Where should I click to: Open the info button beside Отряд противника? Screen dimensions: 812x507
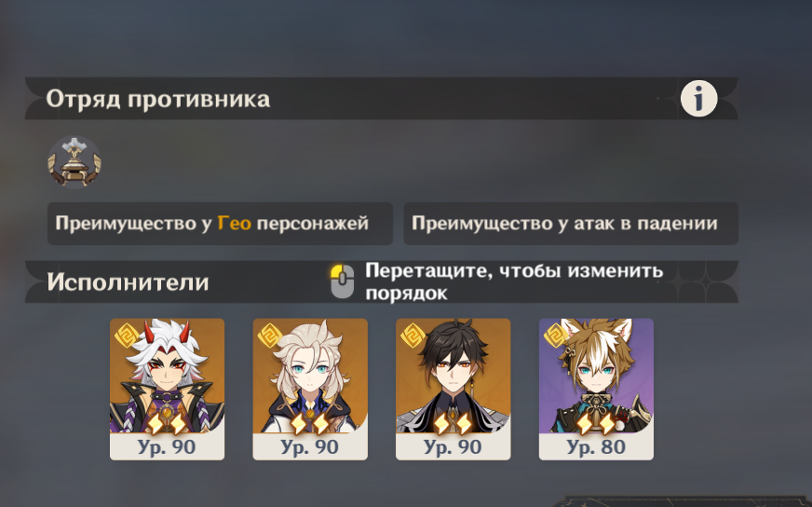point(698,99)
